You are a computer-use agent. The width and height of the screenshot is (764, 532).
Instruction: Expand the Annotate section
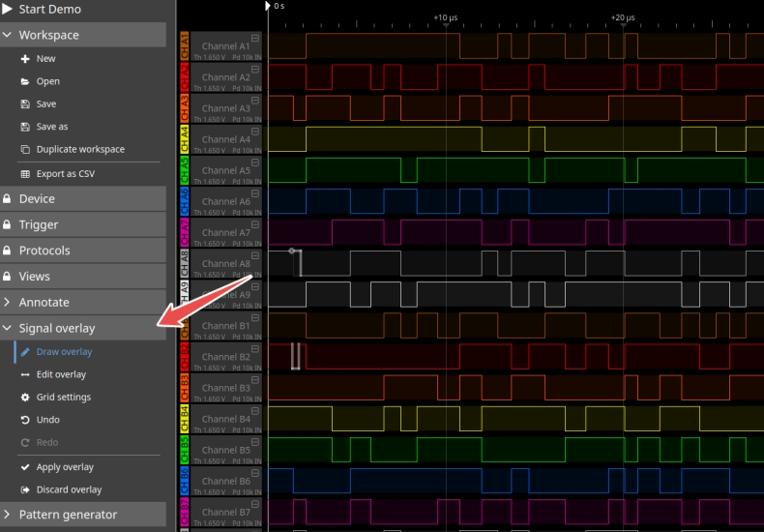click(x=8, y=302)
